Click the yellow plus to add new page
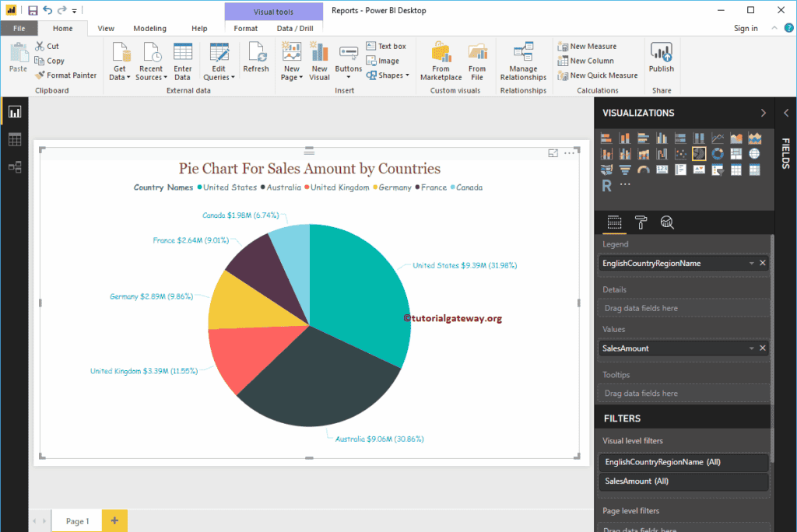 (x=114, y=520)
